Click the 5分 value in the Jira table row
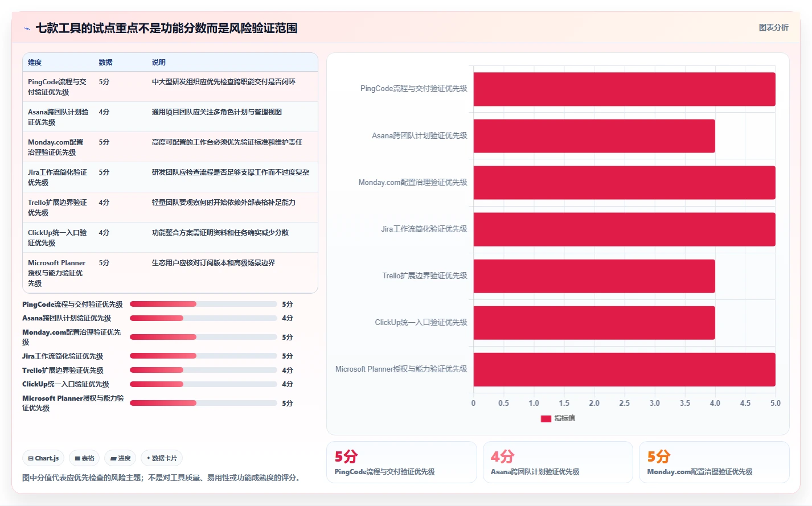 tap(104, 172)
